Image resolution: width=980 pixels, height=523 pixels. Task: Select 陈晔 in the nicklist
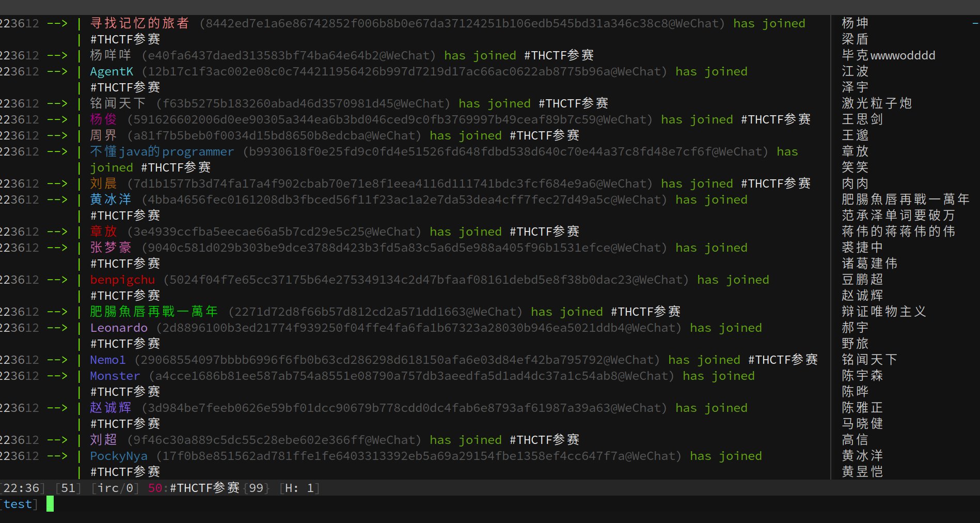[855, 392]
